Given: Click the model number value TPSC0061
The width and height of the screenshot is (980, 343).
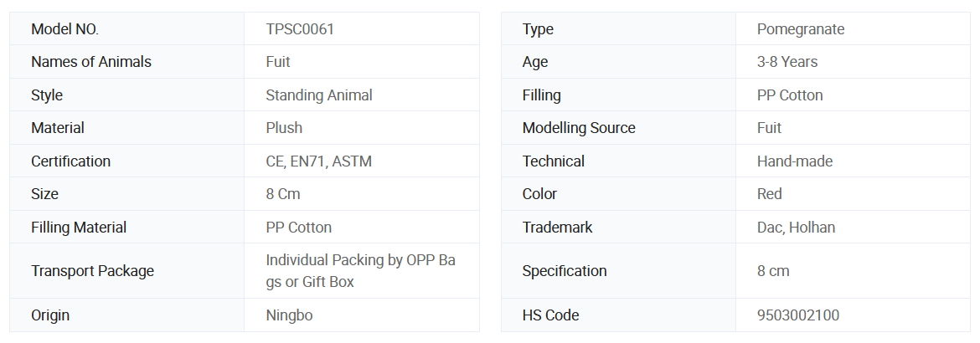Looking at the screenshot, I should [300, 29].
